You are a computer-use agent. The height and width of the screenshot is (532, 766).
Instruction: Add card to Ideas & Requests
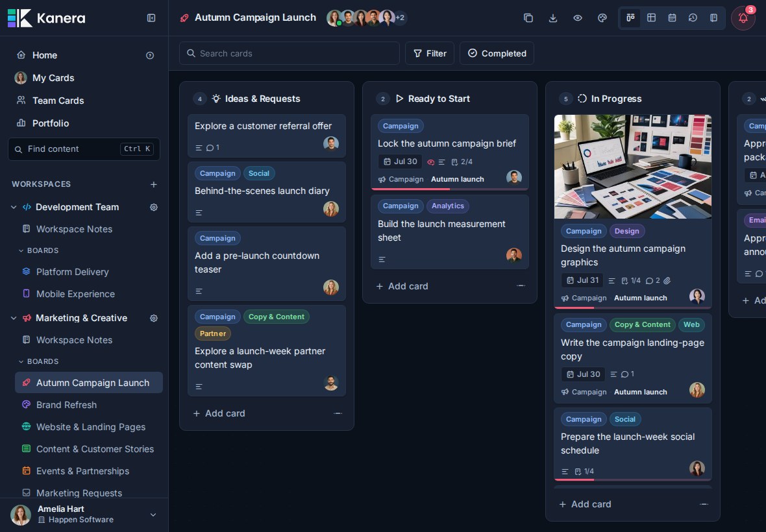click(219, 413)
